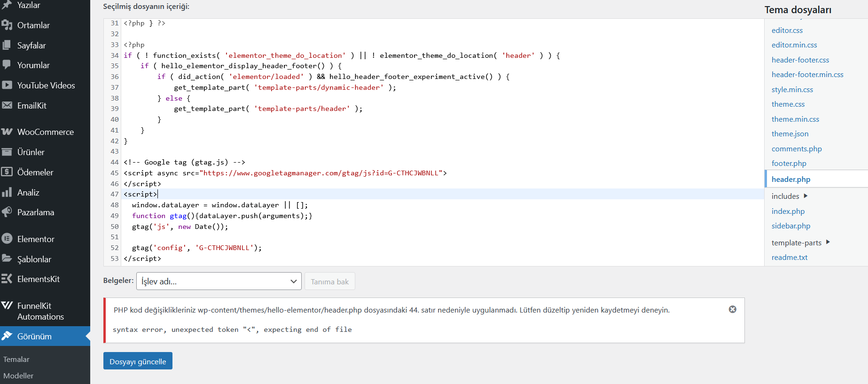The height and width of the screenshot is (384, 868).
Task: Open editor.min.css theme file
Action: pyautogui.click(x=794, y=45)
